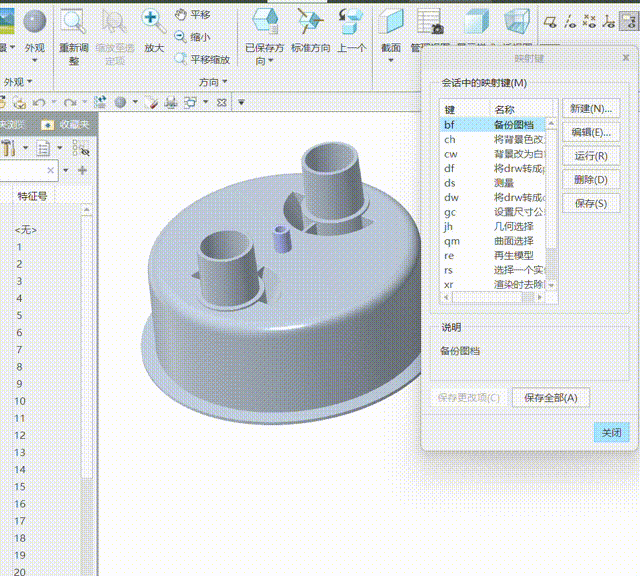Open the Manage Views icon with camera
Image resolution: width=640 pixels, height=576 pixels.
[430, 21]
